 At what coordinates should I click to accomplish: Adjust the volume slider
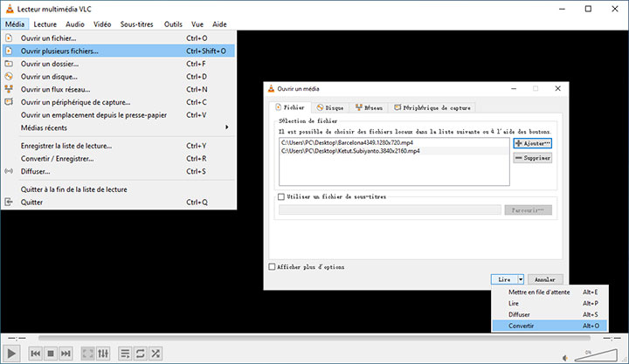[x=596, y=355]
